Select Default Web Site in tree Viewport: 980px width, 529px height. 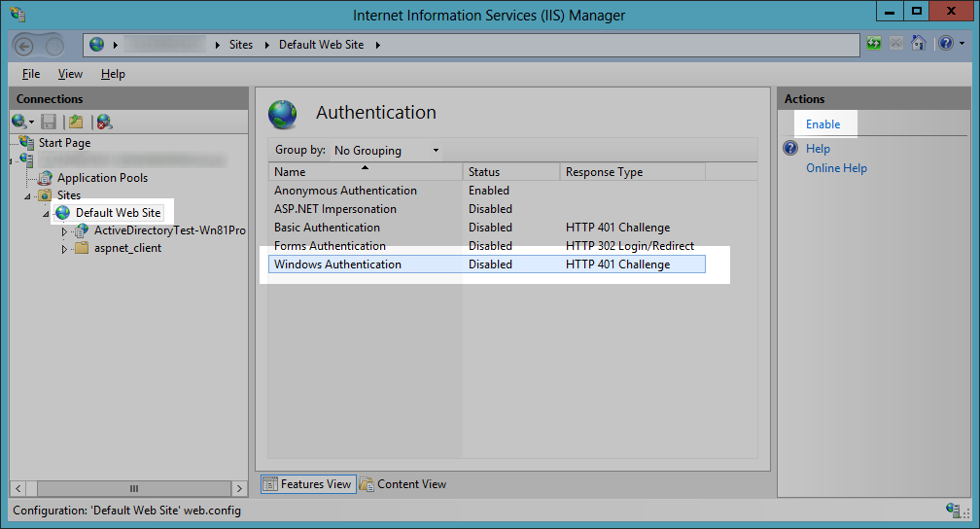point(119,213)
